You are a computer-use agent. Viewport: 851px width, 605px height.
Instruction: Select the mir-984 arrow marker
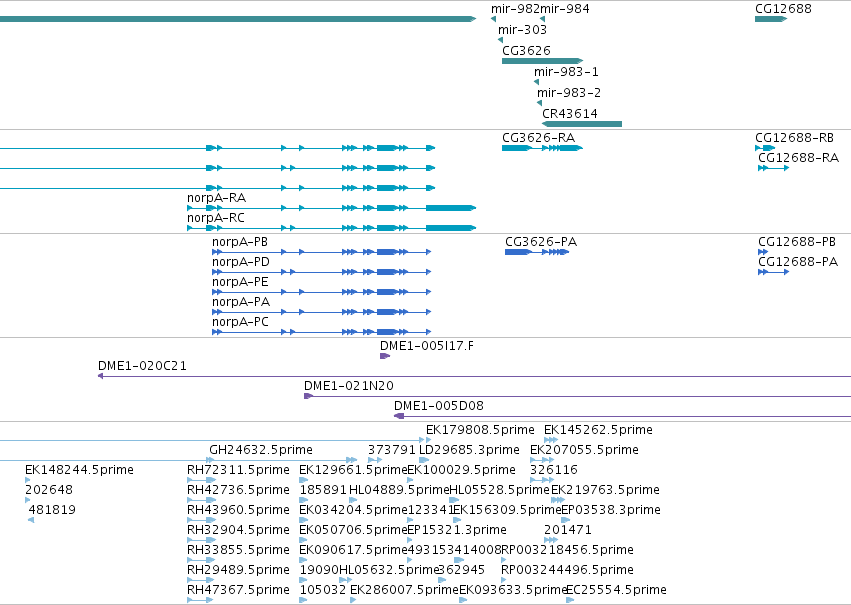[543, 19]
